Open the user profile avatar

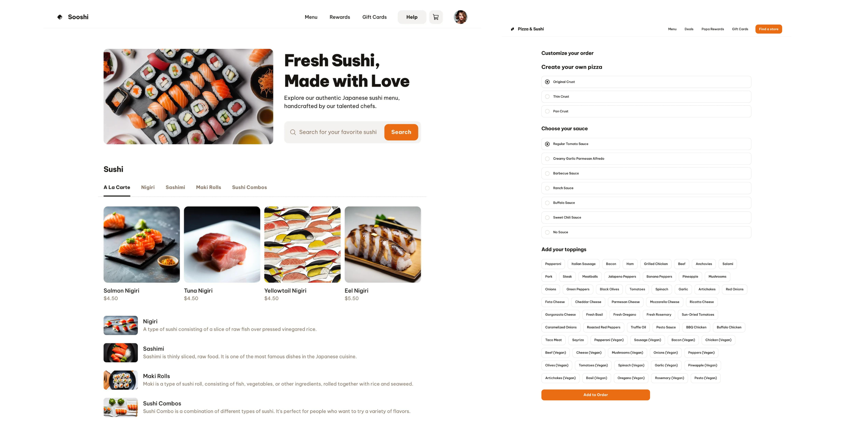460,17
